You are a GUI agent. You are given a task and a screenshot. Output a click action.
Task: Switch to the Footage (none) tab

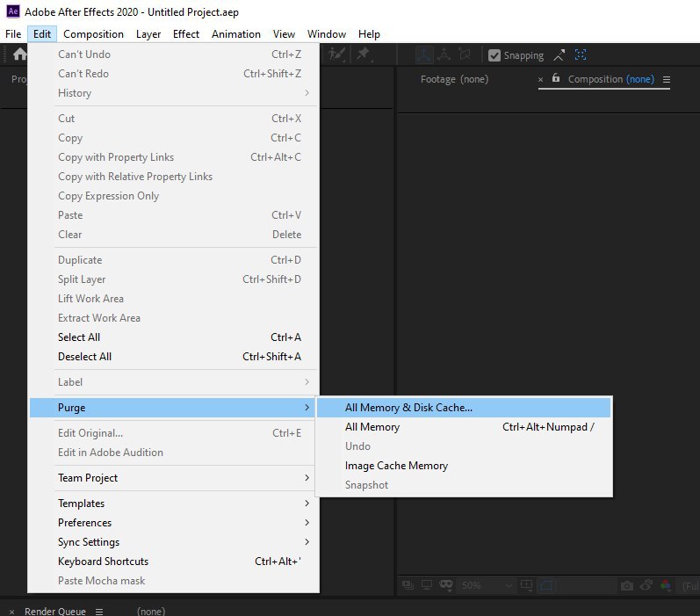[454, 79]
